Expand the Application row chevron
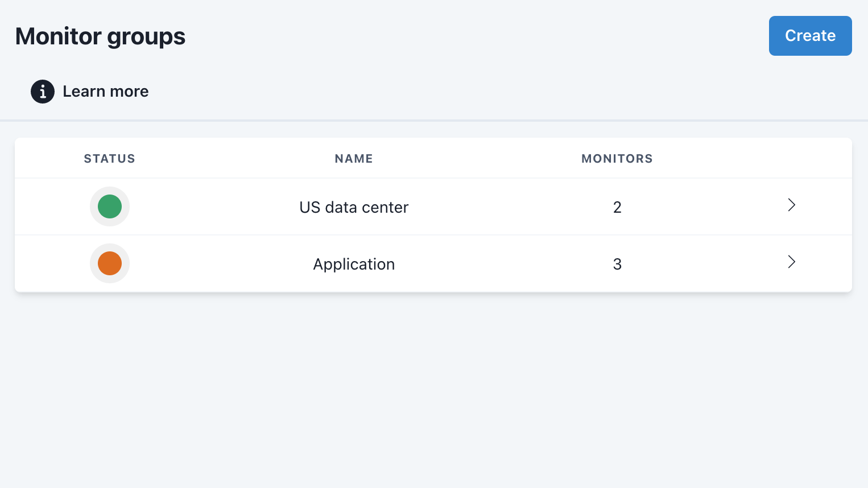The width and height of the screenshot is (868, 488). click(x=791, y=262)
